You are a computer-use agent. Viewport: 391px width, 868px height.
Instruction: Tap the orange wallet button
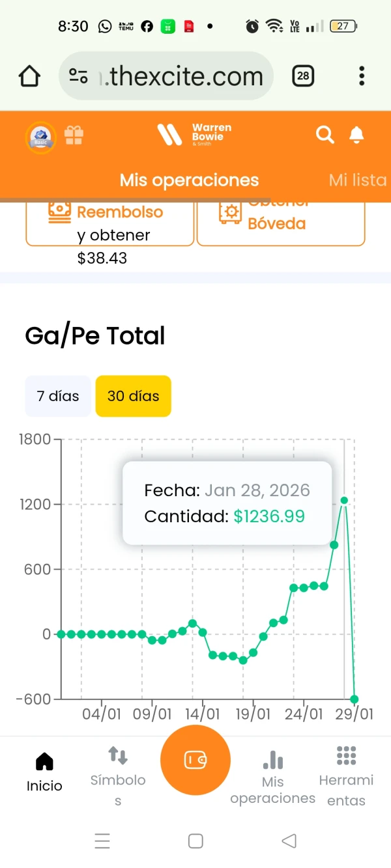tap(195, 761)
